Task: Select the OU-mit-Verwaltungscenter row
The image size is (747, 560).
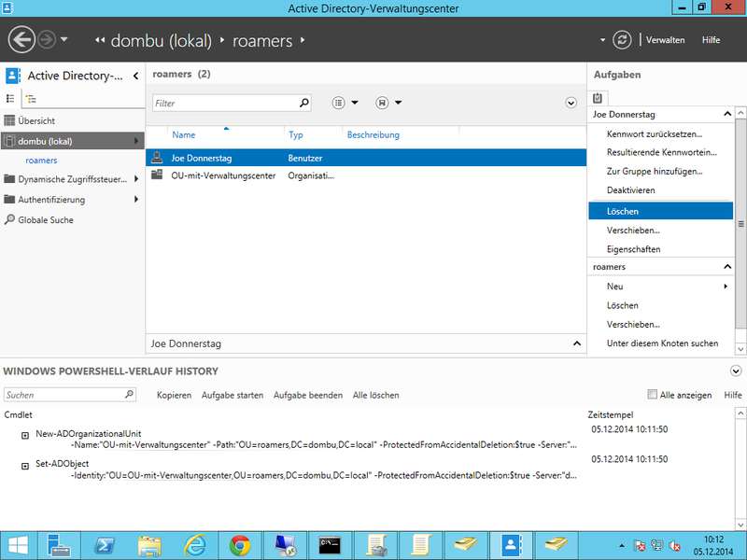Action: (x=366, y=175)
